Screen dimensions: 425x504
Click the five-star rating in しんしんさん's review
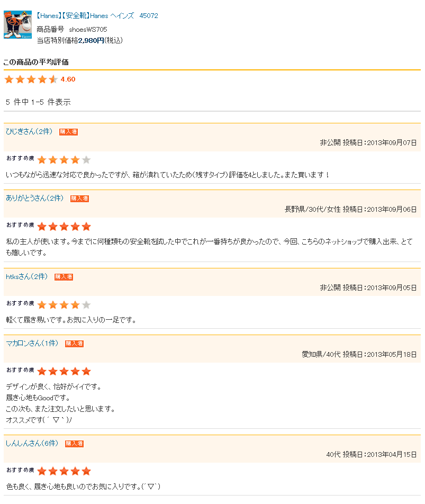tap(64, 472)
